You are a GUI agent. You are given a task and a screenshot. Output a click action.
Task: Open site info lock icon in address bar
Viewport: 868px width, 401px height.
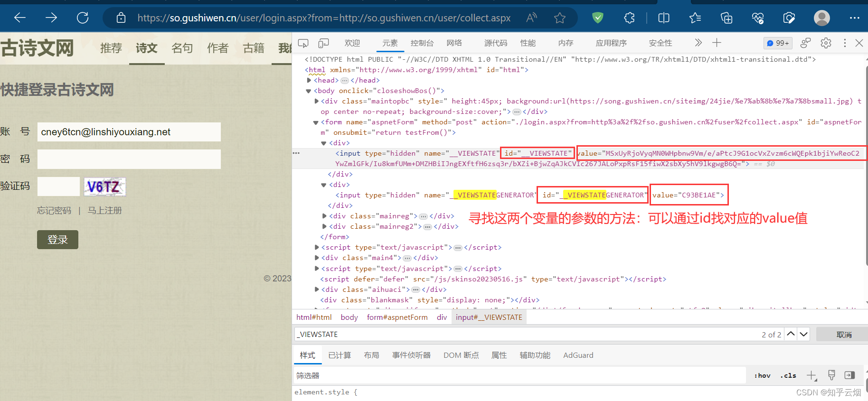point(121,18)
